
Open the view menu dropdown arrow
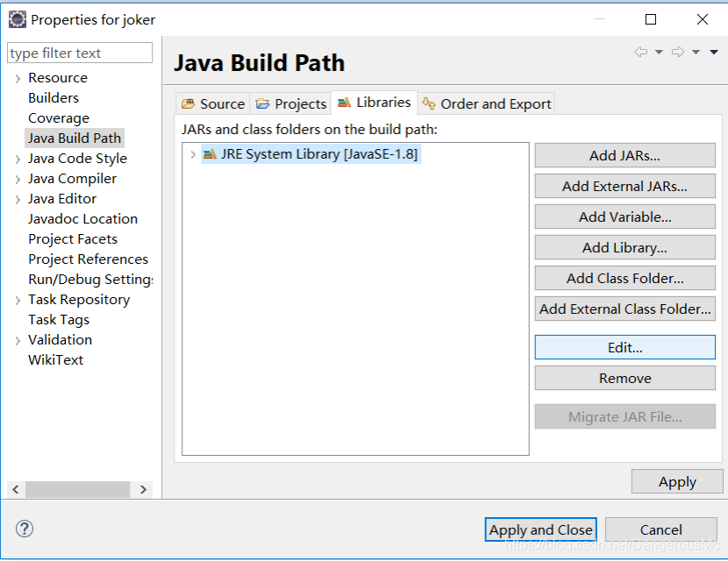coord(714,52)
